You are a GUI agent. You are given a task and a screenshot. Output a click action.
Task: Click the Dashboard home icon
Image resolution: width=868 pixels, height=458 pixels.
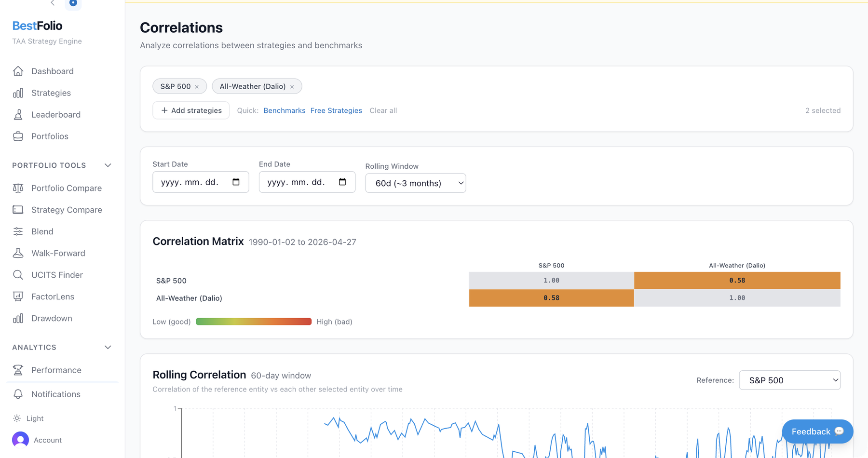click(x=18, y=71)
